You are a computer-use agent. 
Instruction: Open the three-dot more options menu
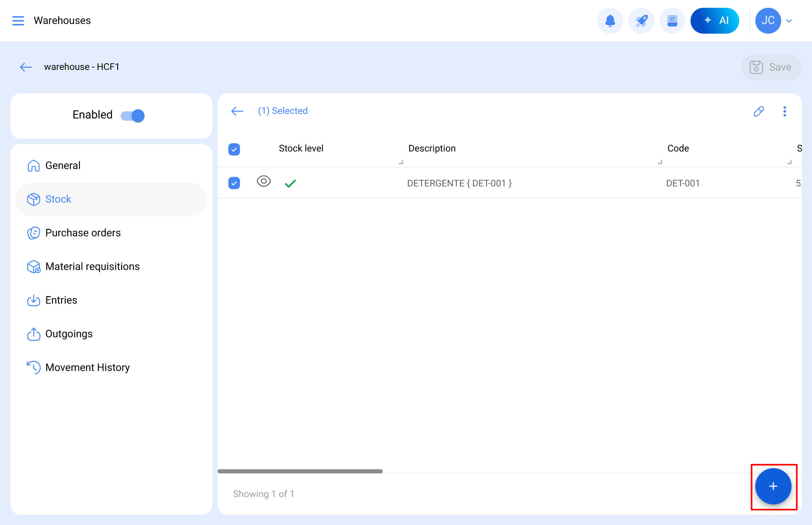click(784, 111)
